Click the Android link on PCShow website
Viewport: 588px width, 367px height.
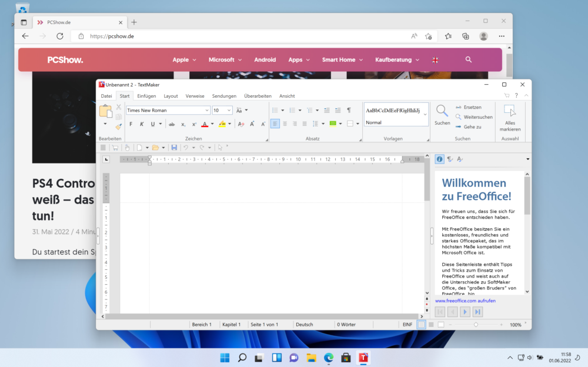(x=265, y=59)
